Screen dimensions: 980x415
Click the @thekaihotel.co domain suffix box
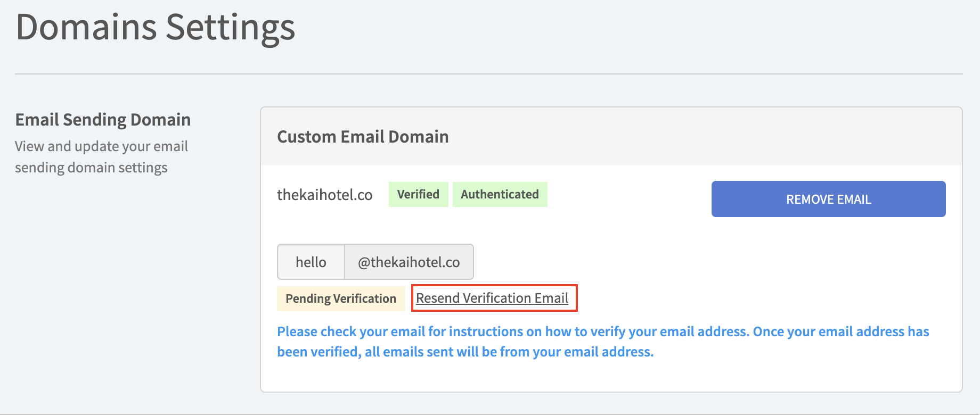[409, 262]
